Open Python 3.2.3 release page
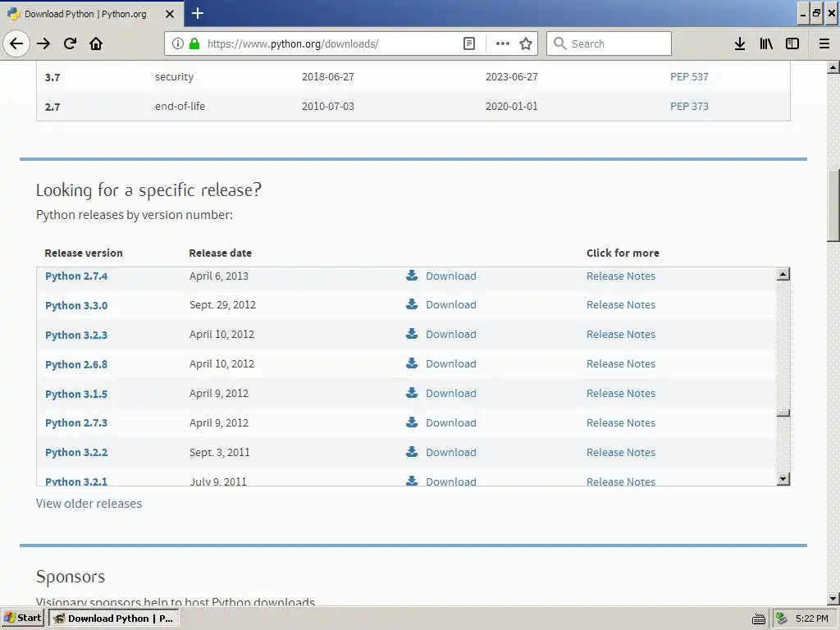 [76, 335]
